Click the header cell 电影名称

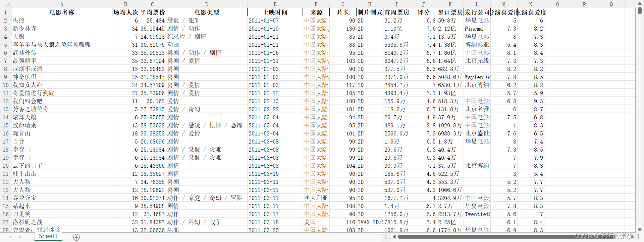[x=62, y=12]
